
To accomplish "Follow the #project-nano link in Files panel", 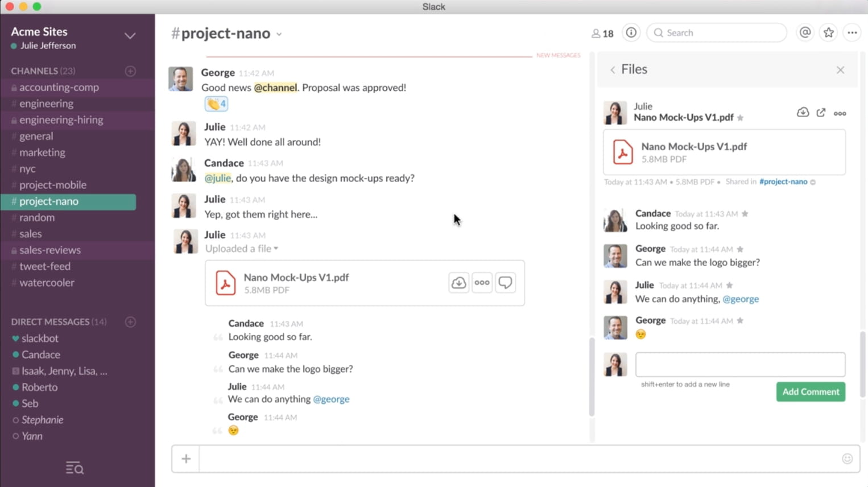I will (x=783, y=181).
